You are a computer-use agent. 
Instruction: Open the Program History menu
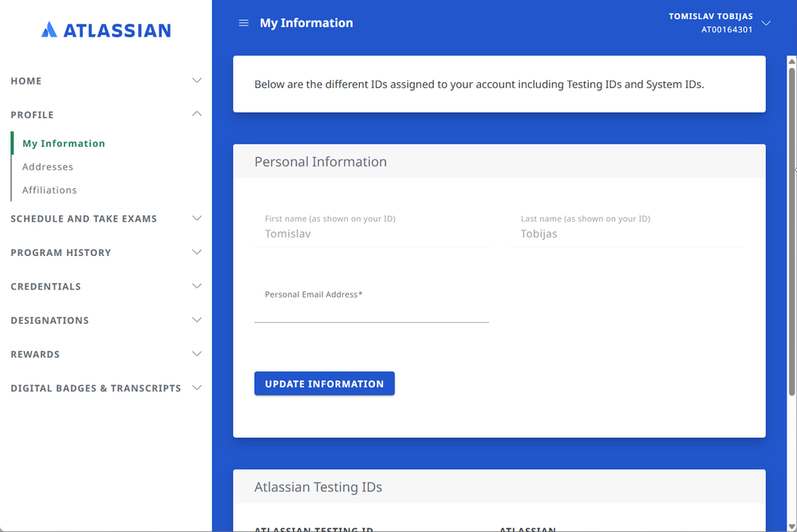(61, 253)
